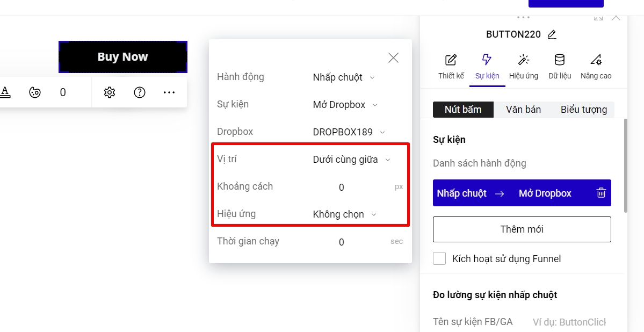Enable Kích hoạt sử dụng Funnel checkbox
The image size is (644, 332).
pos(439,259)
